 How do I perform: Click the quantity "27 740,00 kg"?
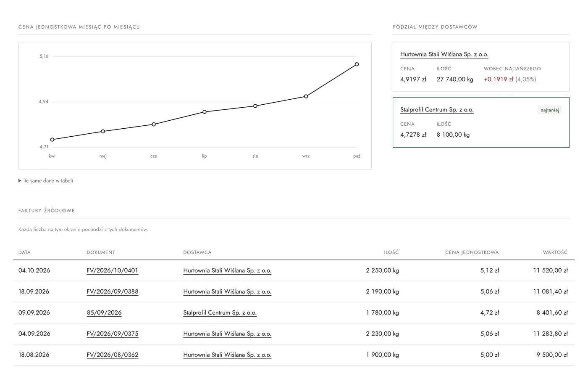[455, 79]
